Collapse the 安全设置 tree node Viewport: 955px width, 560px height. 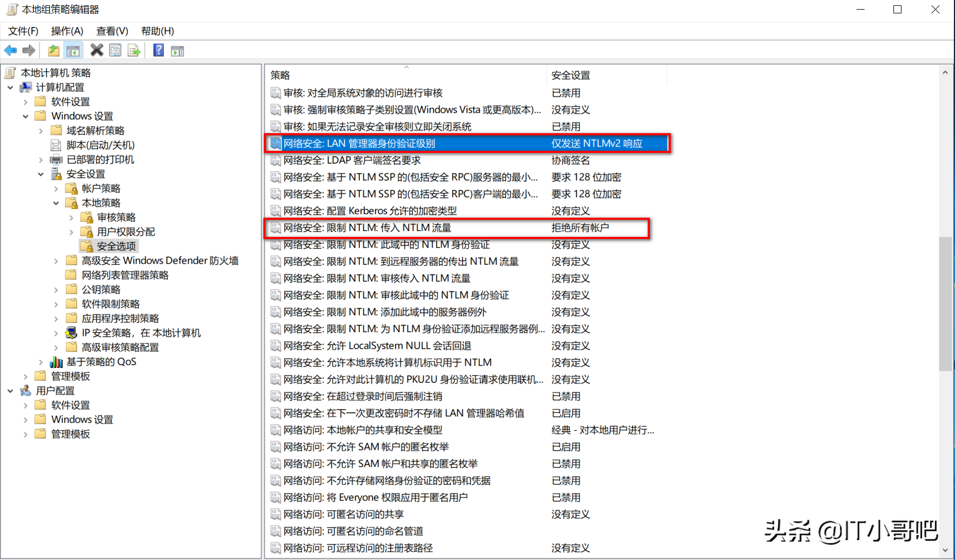pyautogui.click(x=41, y=174)
